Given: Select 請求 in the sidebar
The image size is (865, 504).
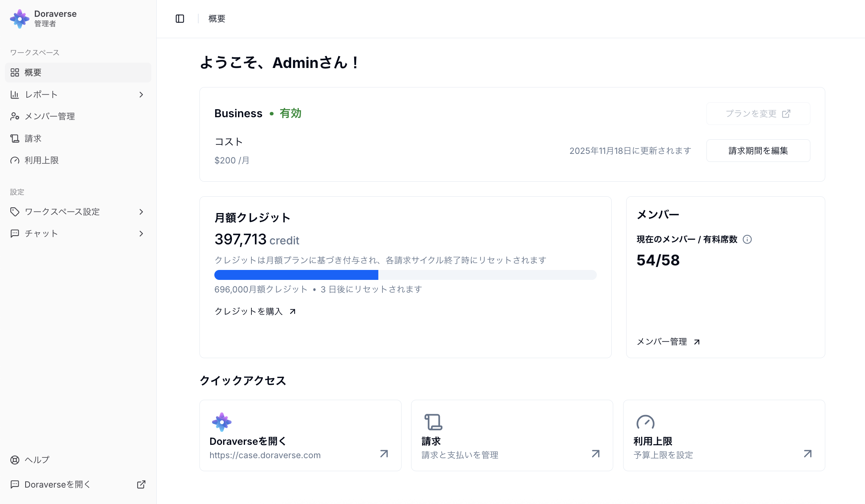Looking at the screenshot, I should click(x=33, y=139).
